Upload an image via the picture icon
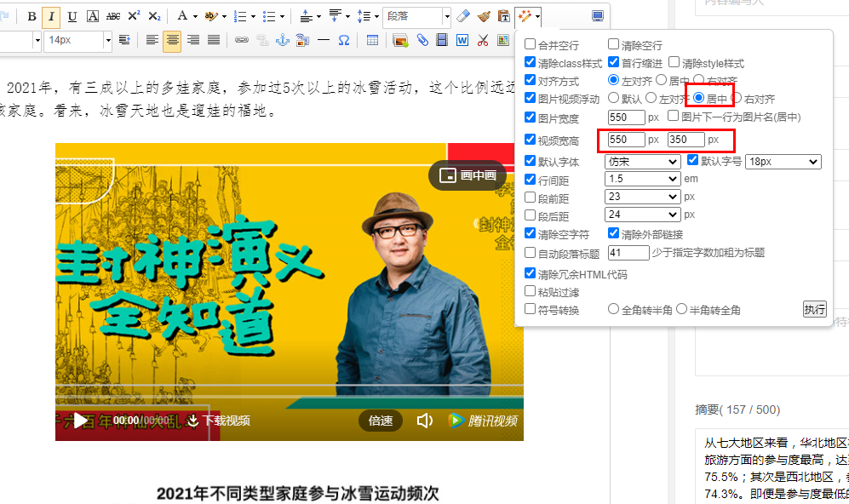849x504 pixels. [401, 40]
